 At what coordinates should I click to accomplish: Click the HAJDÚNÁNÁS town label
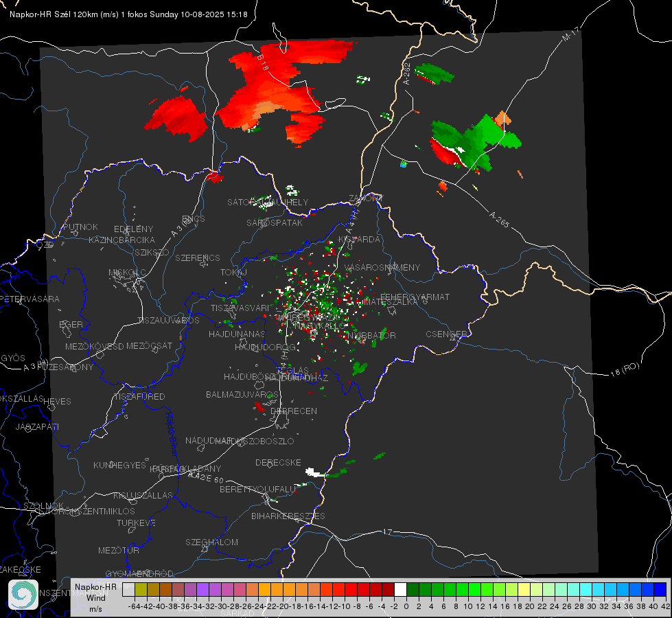tap(237, 334)
